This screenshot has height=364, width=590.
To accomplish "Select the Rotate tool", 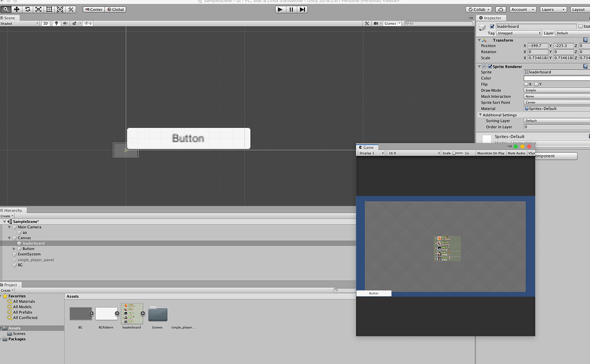I will point(27,9).
